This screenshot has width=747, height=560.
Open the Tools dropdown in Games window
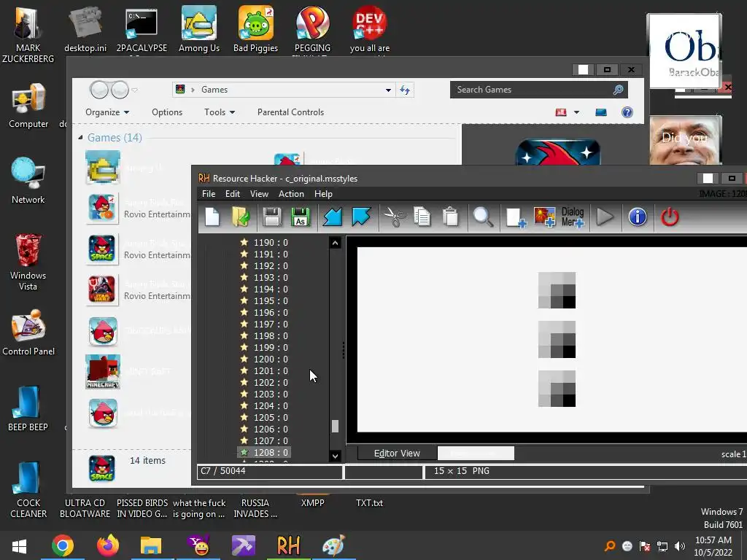(220, 112)
